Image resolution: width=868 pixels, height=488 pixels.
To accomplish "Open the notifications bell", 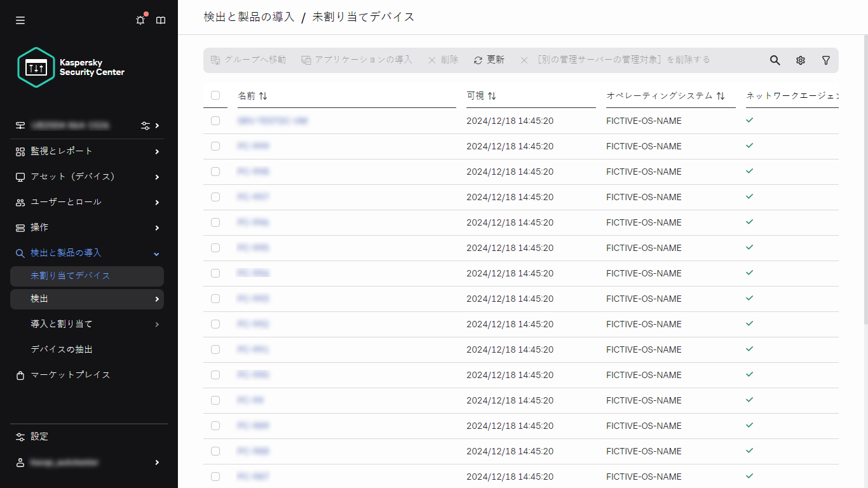I will point(140,20).
